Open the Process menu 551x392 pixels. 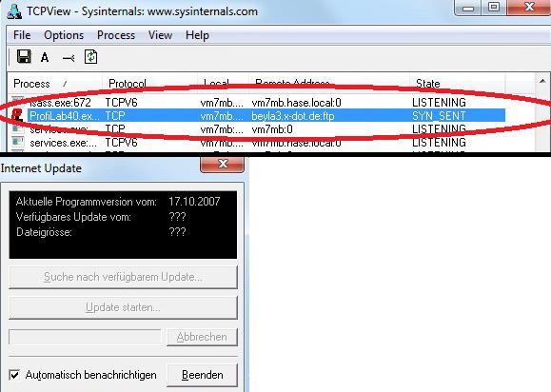tap(116, 35)
